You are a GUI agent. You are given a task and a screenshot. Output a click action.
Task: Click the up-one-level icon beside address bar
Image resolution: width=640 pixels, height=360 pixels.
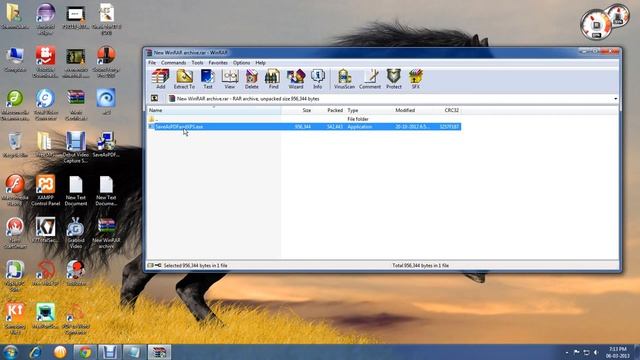[155, 98]
